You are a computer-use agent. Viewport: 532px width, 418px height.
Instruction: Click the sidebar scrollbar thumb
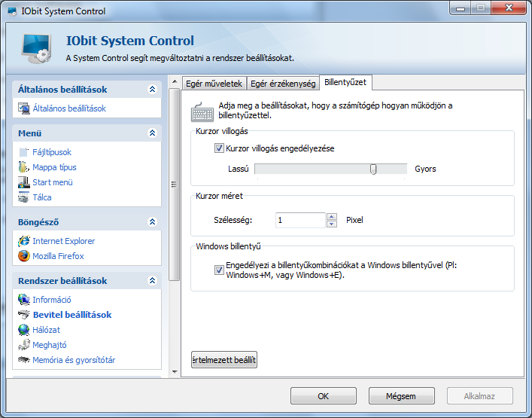tap(175, 185)
